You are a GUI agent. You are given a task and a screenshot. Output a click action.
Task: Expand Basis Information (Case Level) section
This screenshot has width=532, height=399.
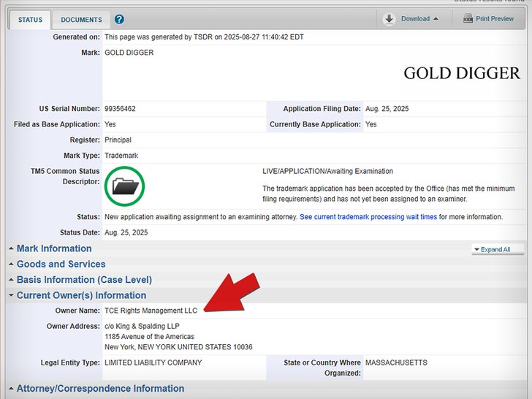click(84, 280)
